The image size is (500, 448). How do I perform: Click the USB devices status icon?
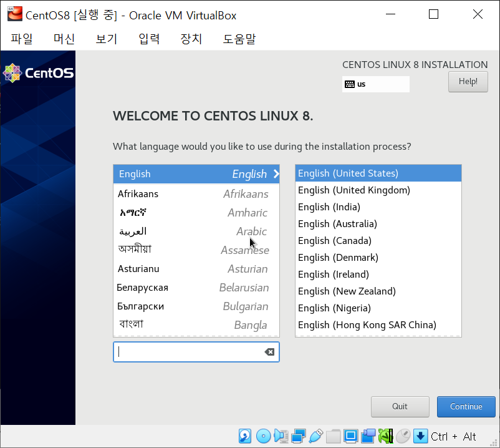click(x=315, y=436)
